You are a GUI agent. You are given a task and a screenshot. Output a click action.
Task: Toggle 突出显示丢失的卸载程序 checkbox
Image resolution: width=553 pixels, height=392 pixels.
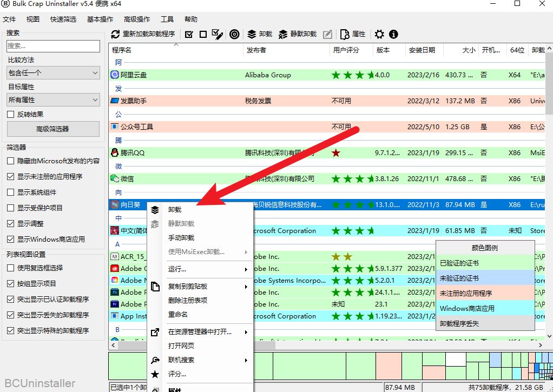point(11,315)
